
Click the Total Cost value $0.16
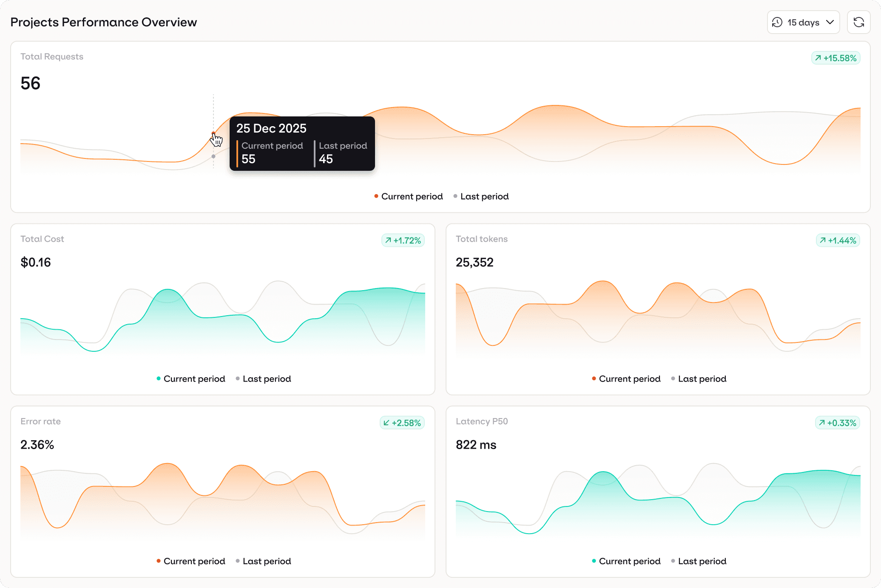tap(36, 262)
